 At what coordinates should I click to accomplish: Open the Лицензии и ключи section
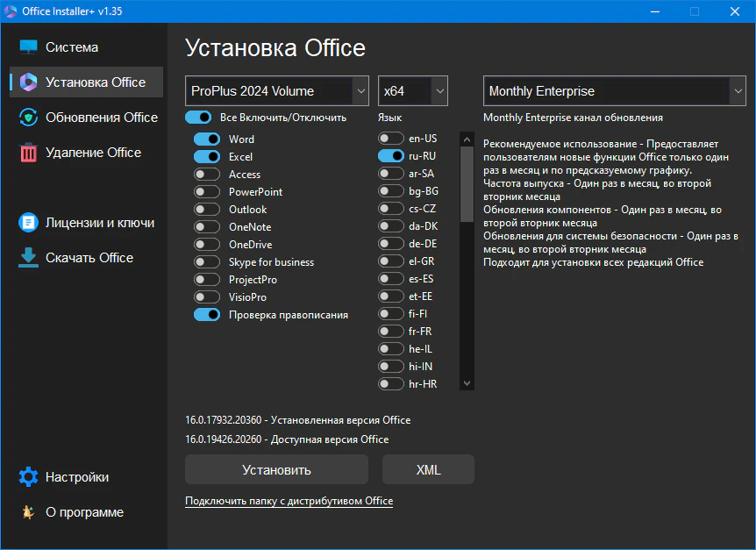(100, 223)
